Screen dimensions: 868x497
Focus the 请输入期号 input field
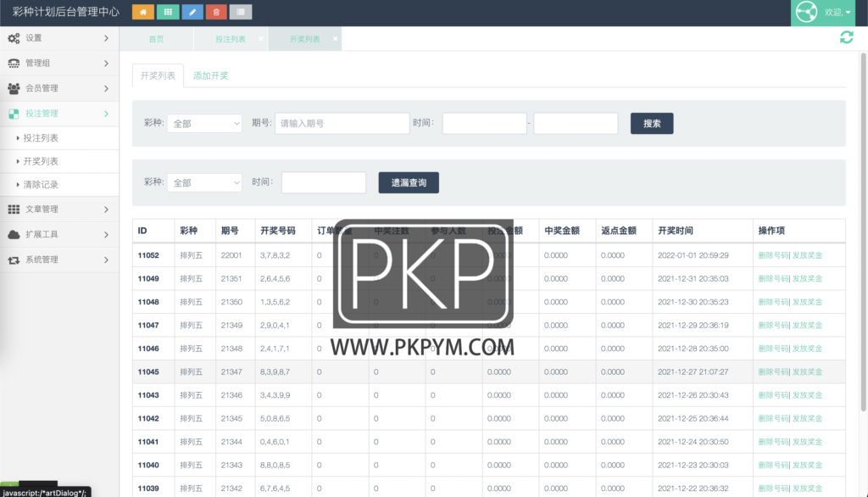point(342,124)
